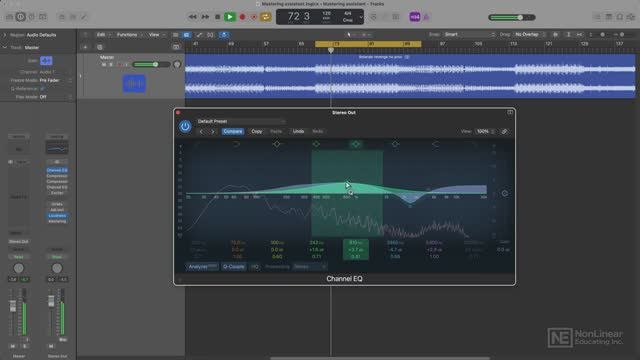Click the green Play button

pyautogui.click(x=230, y=17)
